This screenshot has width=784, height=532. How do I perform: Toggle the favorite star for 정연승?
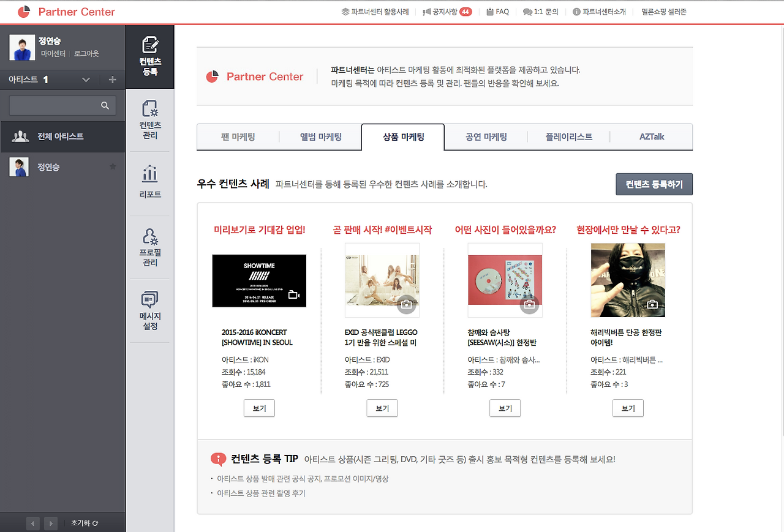click(113, 167)
